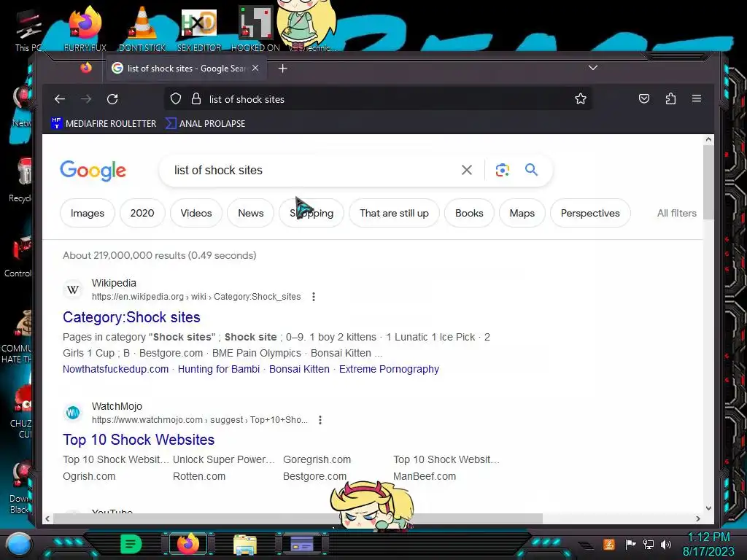Image resolution: width=747 pixels, height=560 pixels.
Task: Open the green notes app on taskbar
Action: point(131,544)
